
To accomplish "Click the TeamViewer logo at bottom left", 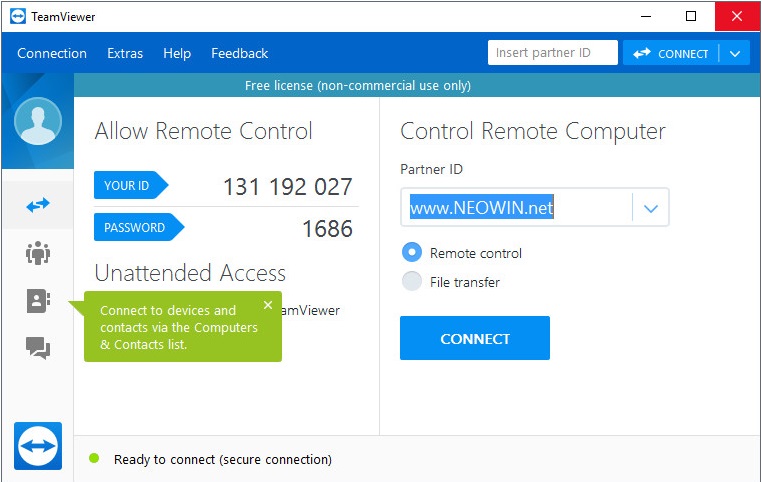I will tap(37, 445).
